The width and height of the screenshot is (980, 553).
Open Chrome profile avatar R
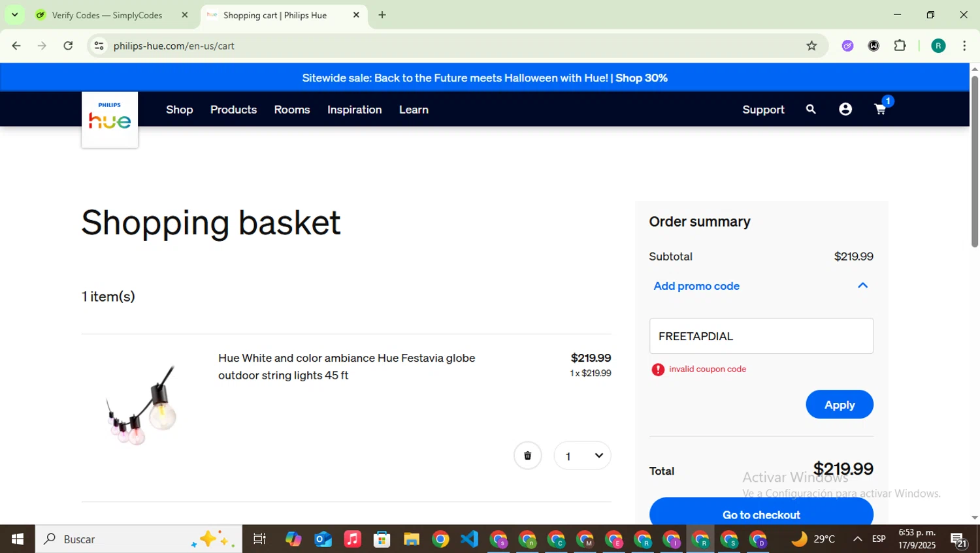tap(938, 46)
